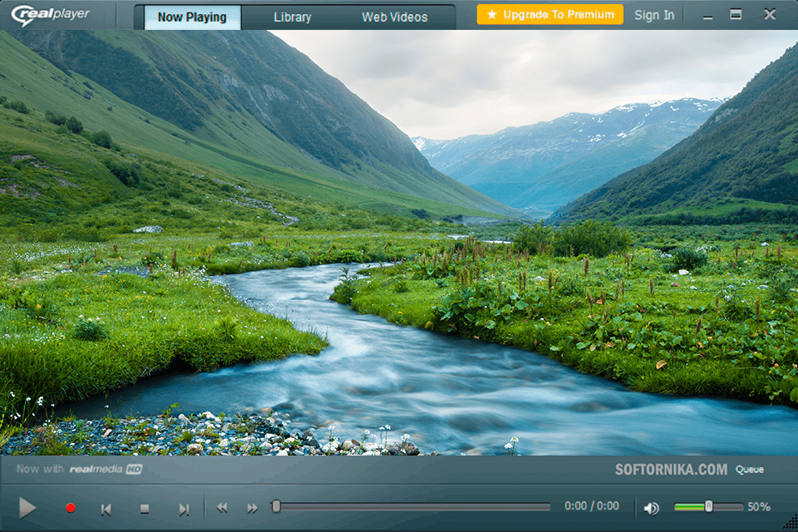Click the seek bar handle
The image size is (798, 532).
point(276,506)
